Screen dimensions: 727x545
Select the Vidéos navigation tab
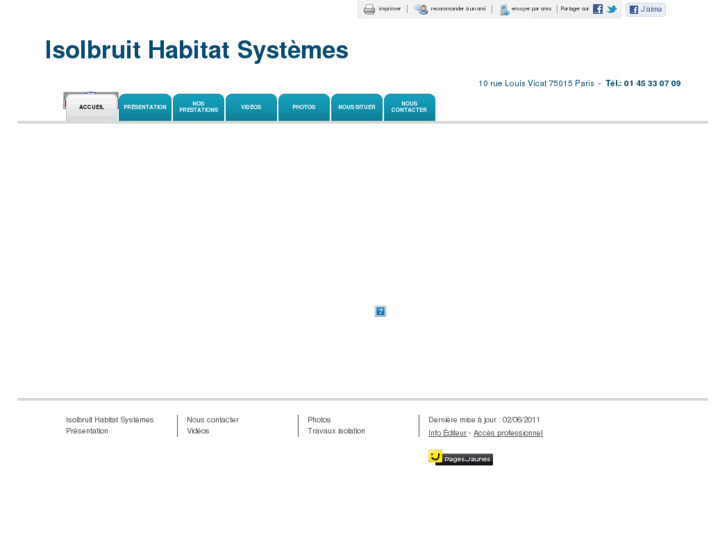tap(251, 107)
